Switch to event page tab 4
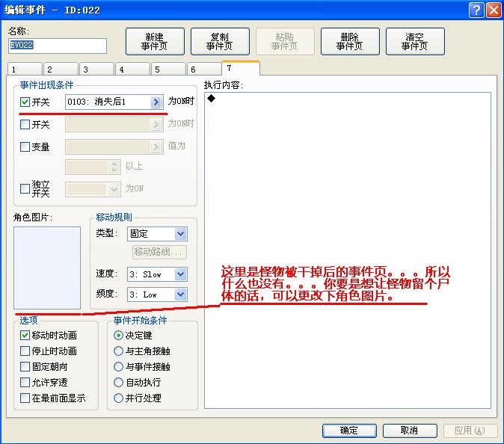 133,69
